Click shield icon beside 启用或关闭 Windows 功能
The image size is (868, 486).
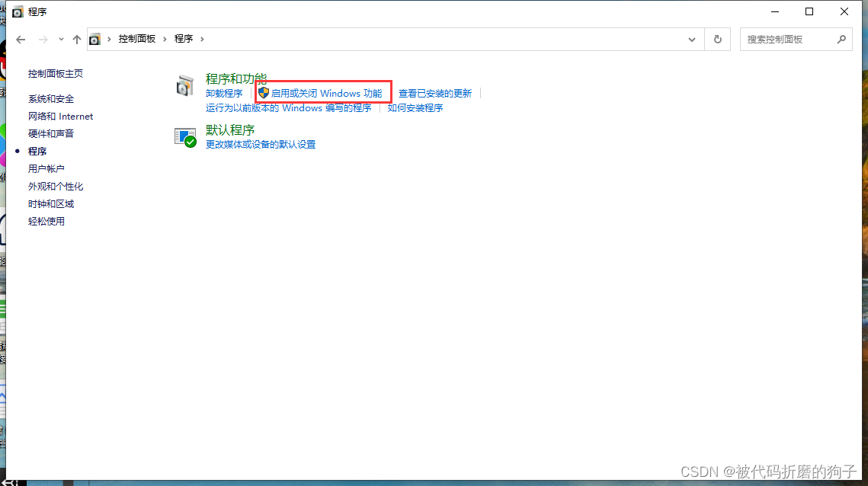pyautogui.click(x=264, y=93)
